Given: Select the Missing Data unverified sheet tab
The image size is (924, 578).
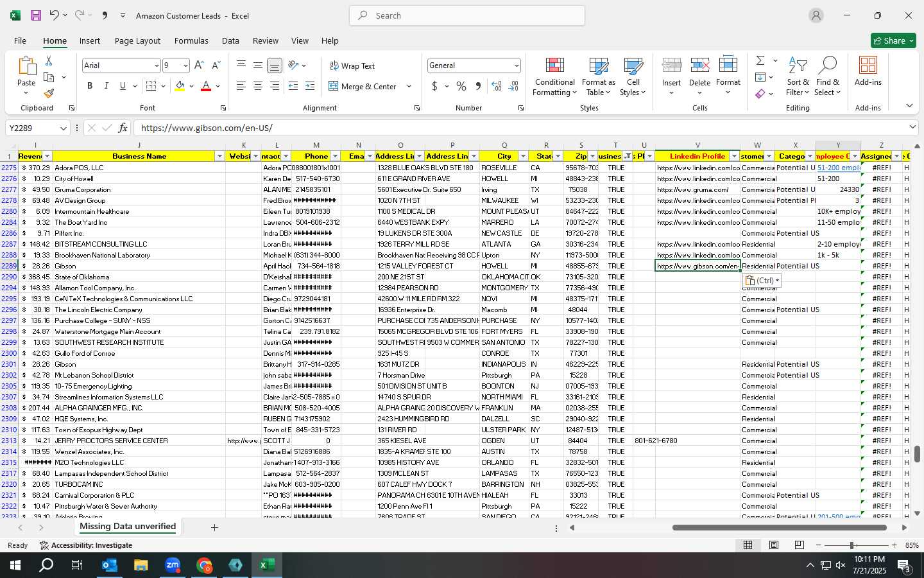Looking at the screenshot, I should click(128, 527).
